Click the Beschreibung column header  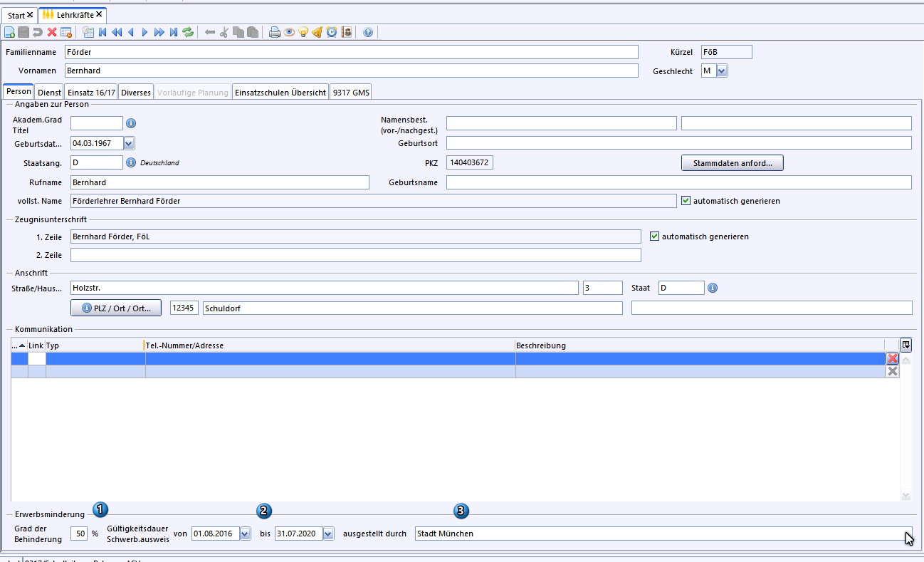coord(700,345)
